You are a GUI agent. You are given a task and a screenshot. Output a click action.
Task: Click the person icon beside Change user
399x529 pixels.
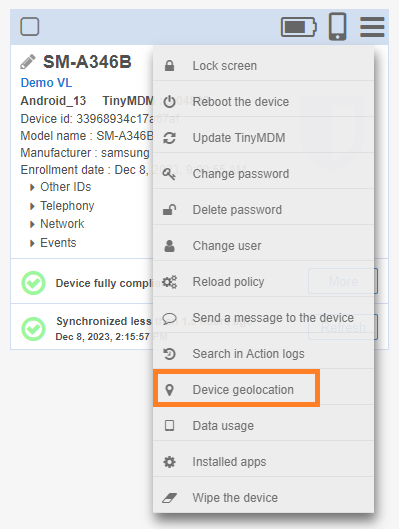[169, 246]
